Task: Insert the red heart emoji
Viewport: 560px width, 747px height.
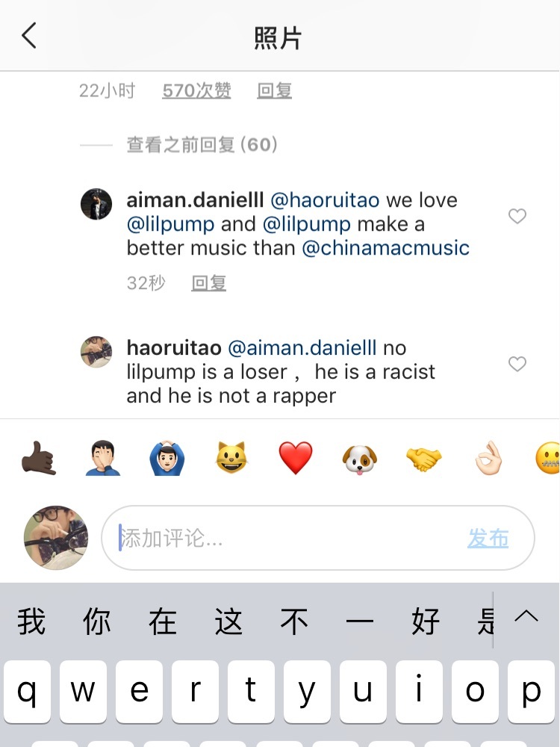Action: (x=296, y=458)
